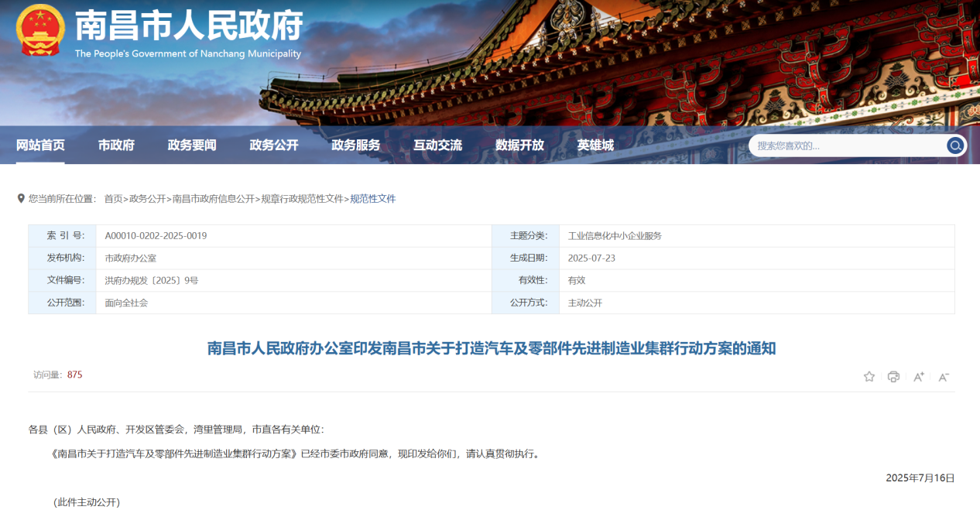Switch to the 政务公开 section
980x510 pixels.
(x=273, y=145)
